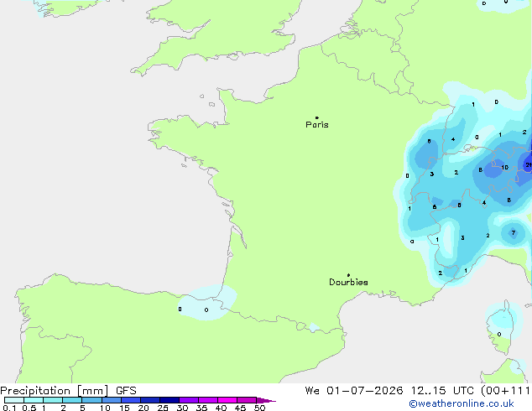Screen dimensions: 532x411
Task: Click the '7' precipitation value on the map
Action: [x=514, y=232]
